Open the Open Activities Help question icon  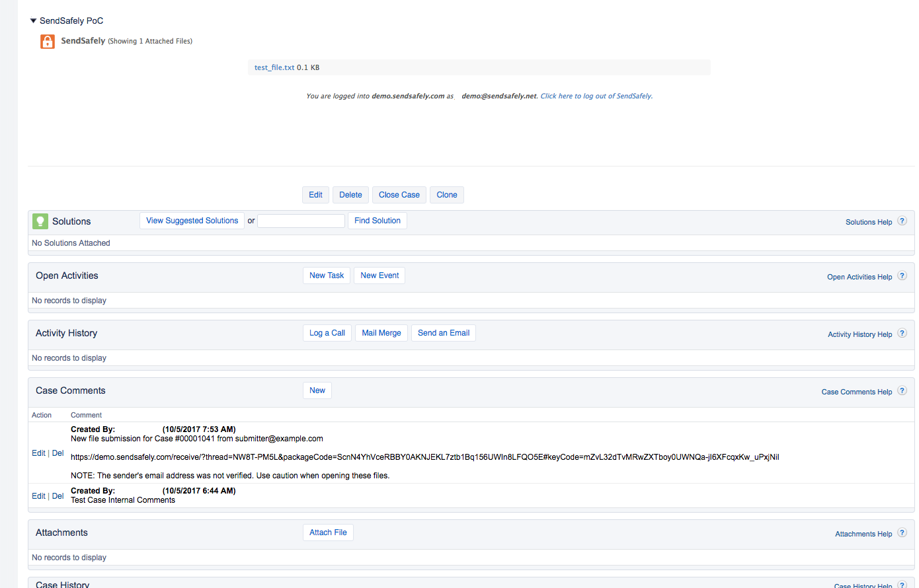902,276
